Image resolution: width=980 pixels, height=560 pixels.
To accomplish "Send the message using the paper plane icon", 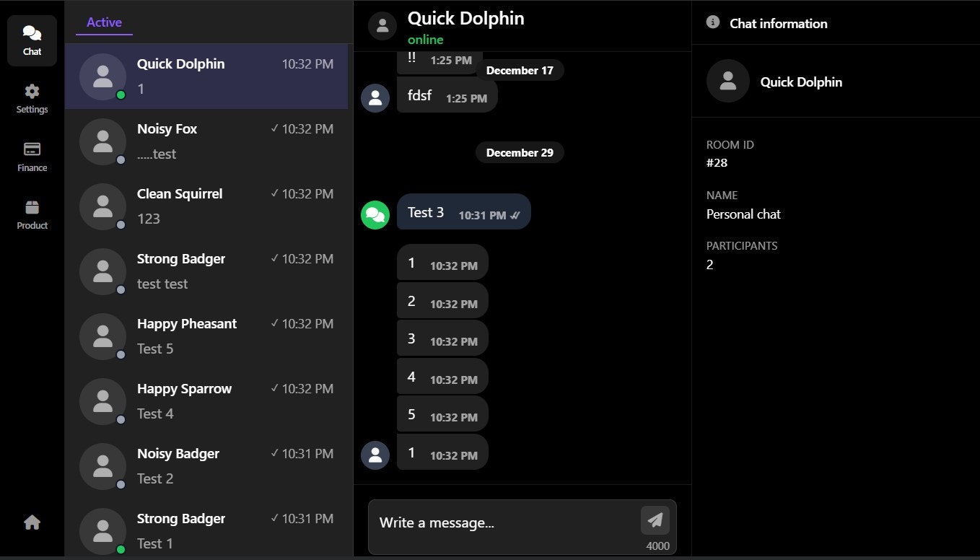I will [x=655, y=519].
